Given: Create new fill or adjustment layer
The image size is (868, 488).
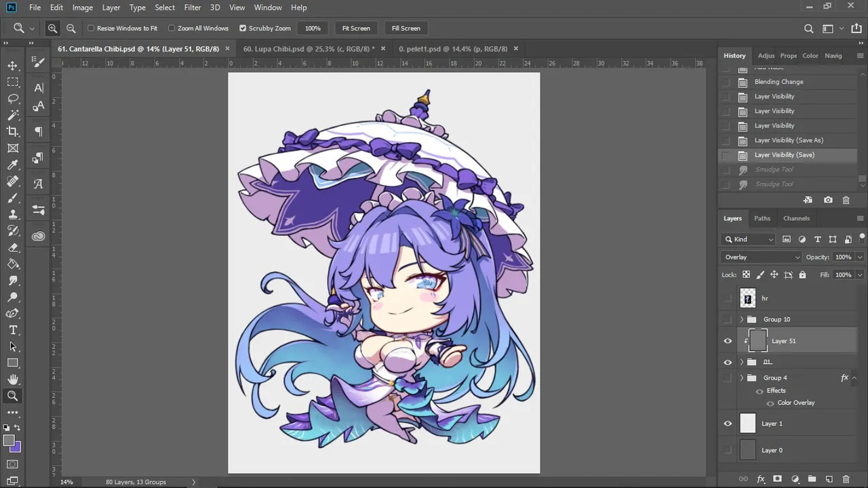Looking at the screenshot, I should coord(795,479).
